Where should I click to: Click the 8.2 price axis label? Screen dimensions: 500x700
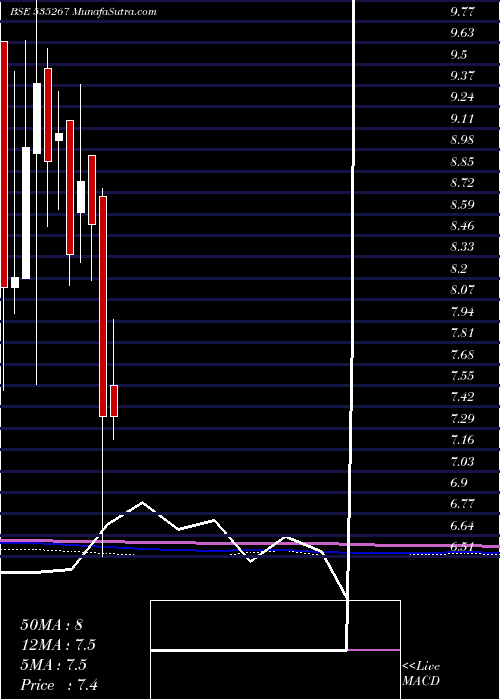tap(459, 270)
